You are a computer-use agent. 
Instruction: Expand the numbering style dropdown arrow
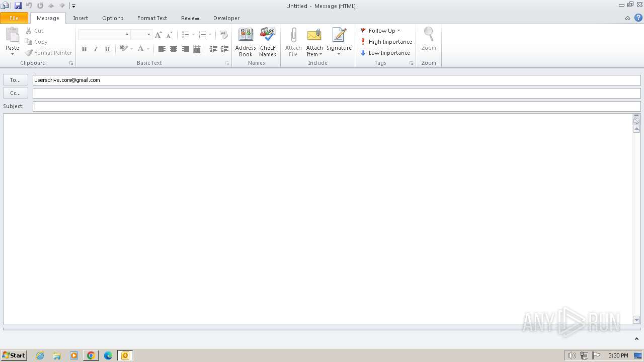coord(210,35)
